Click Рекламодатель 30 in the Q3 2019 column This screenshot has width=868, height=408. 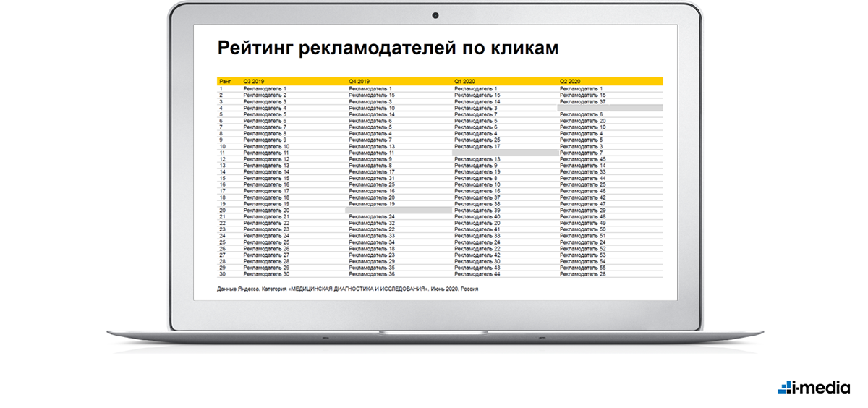click(266, 274)
